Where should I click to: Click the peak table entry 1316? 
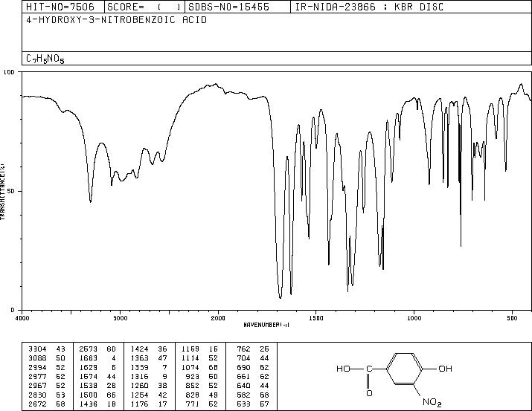click(139, 376)
